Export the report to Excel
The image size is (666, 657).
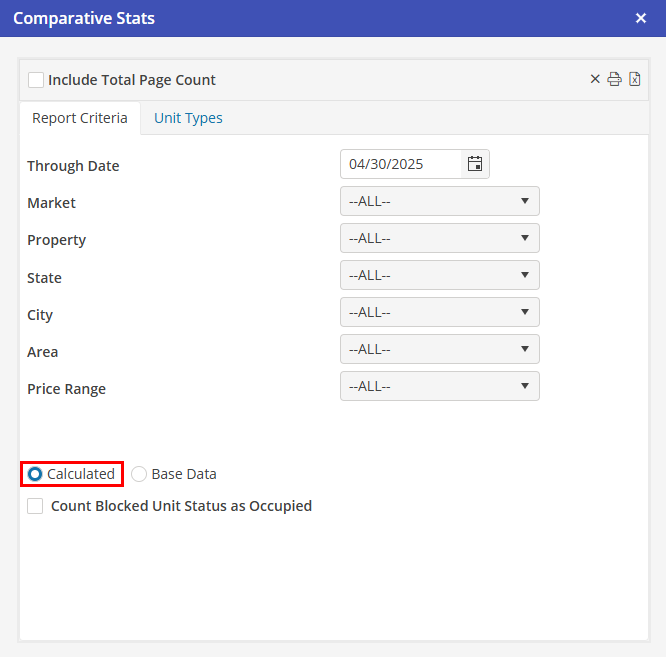pos(635,80)
